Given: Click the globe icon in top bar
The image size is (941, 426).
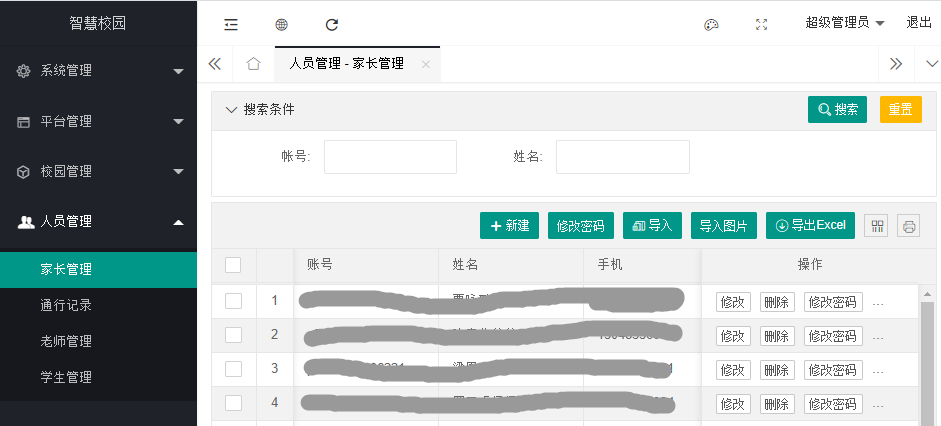Looking at the screenshot, I should click(281, 24).
